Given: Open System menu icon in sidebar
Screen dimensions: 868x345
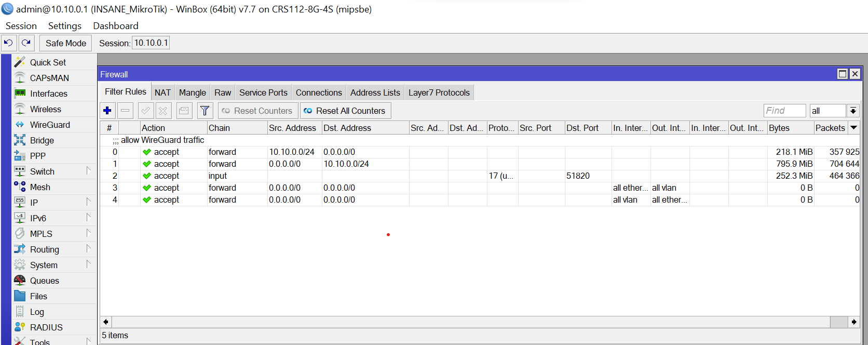Looking at the screenshot, I should [20, 264].
